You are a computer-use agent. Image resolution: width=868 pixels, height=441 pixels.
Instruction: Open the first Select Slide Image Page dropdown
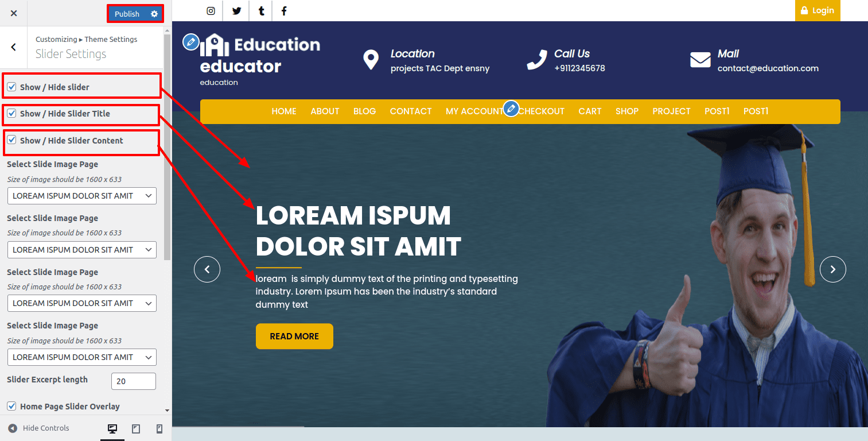click(82, 196)
